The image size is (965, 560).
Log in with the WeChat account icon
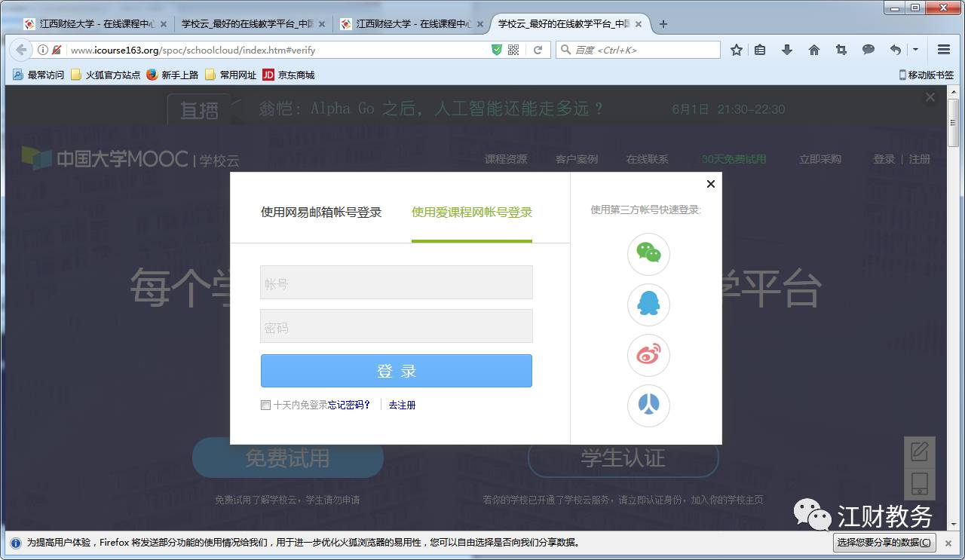point(648,254)
